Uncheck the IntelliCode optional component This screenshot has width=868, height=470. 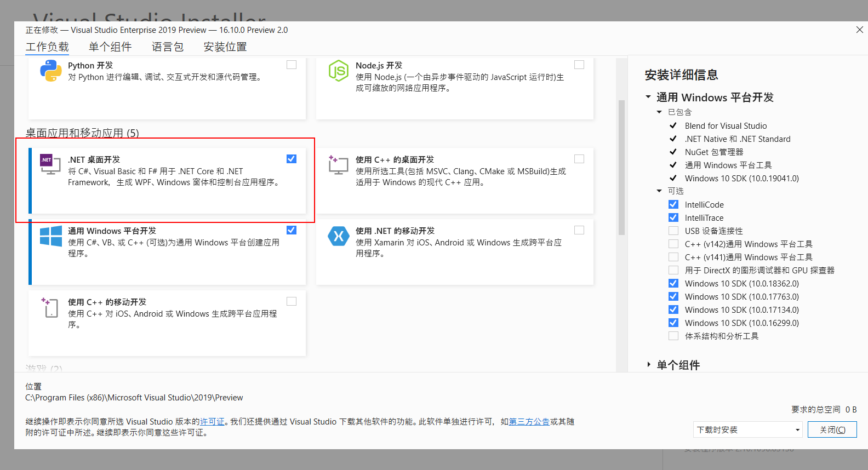click(x=673, y=204)
